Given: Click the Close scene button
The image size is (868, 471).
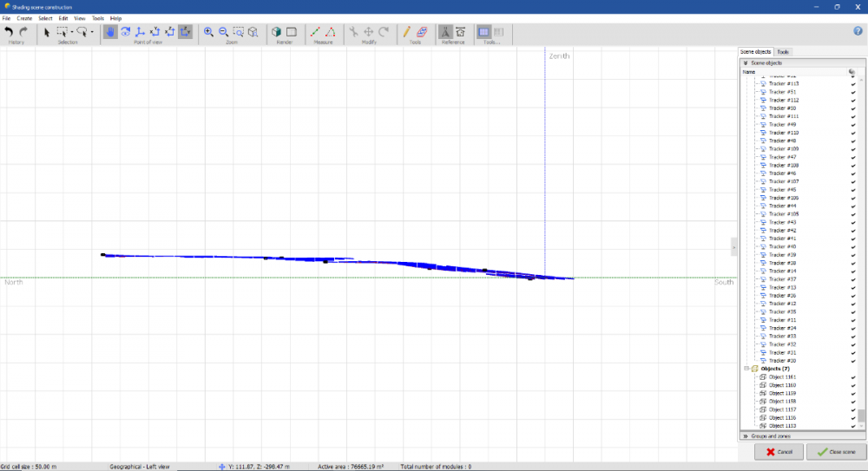Looking at the screenshot, I should pos(836,452).
